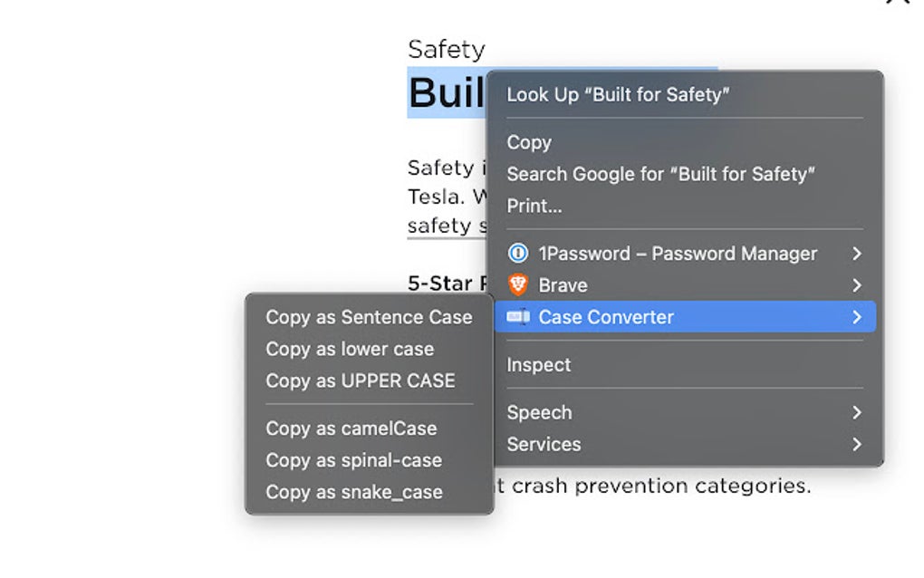Image resolution: width=924 pixels, height=578 pixels.
Task: Copy text as UPPER CASE
Action: point(361,381)
